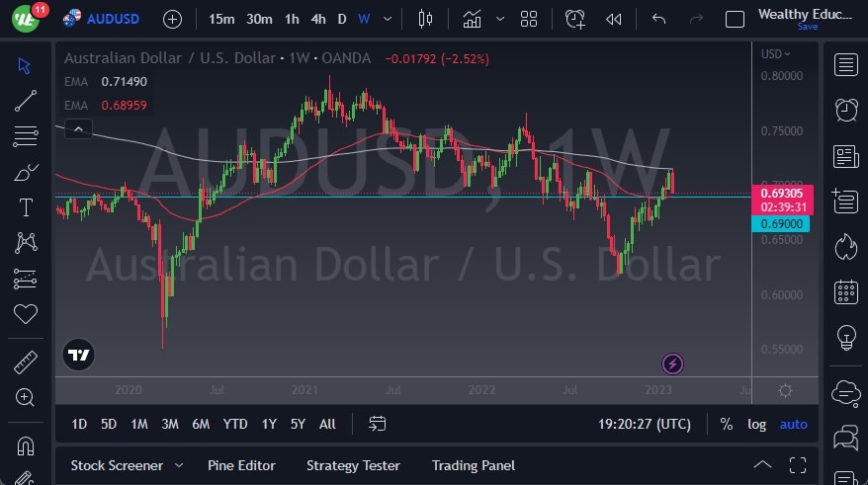Toggle the log scale
Screen dimensions: 868x485
(756, 424)
